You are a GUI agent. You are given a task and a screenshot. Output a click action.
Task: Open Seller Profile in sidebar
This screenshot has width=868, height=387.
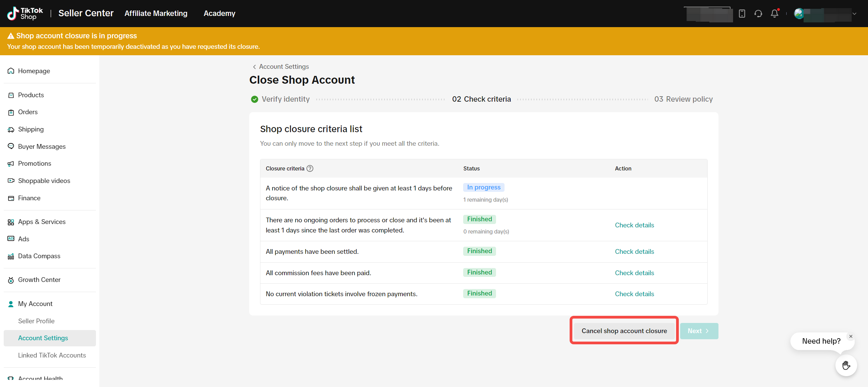[x=36, y=321]
